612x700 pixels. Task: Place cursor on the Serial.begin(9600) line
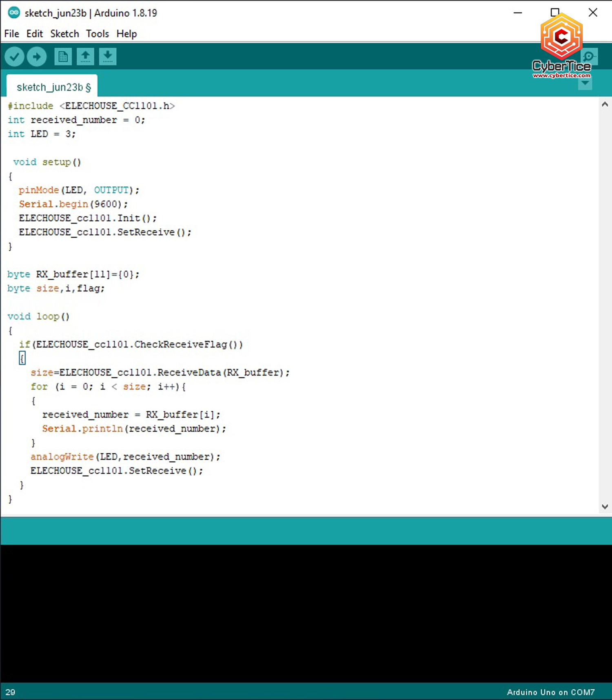pos(73,204)
